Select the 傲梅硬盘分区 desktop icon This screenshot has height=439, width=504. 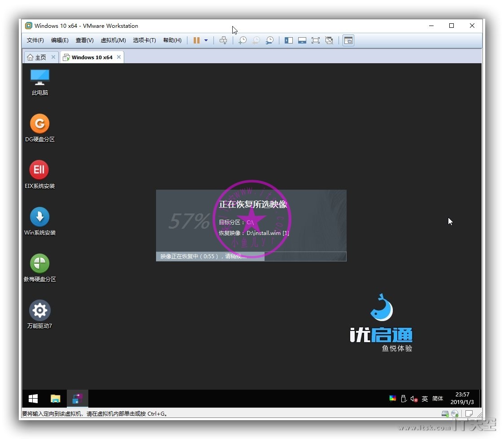pyautogui.click(x=40, y=268)
